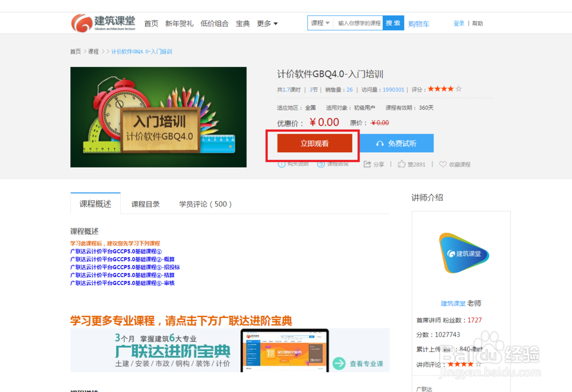Click the 帮助 help link
Viewport: 572px width, 392px height.
pos(477,23)
